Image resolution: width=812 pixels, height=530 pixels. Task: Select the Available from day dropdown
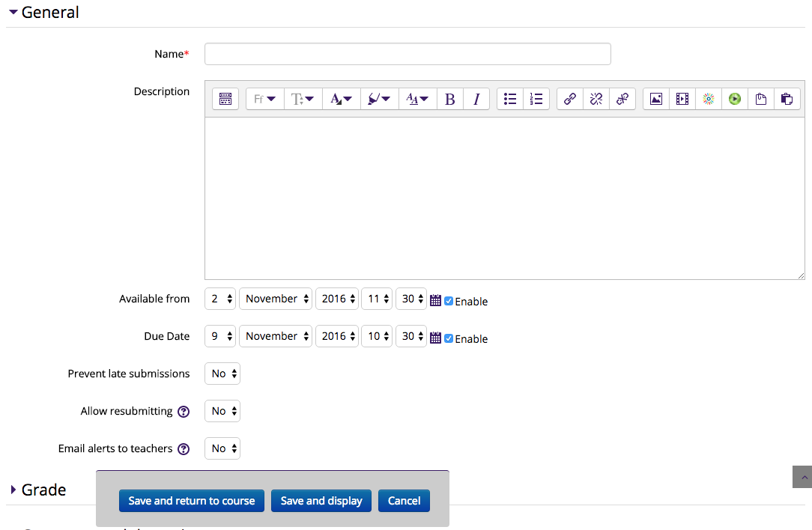pos(220,299)
